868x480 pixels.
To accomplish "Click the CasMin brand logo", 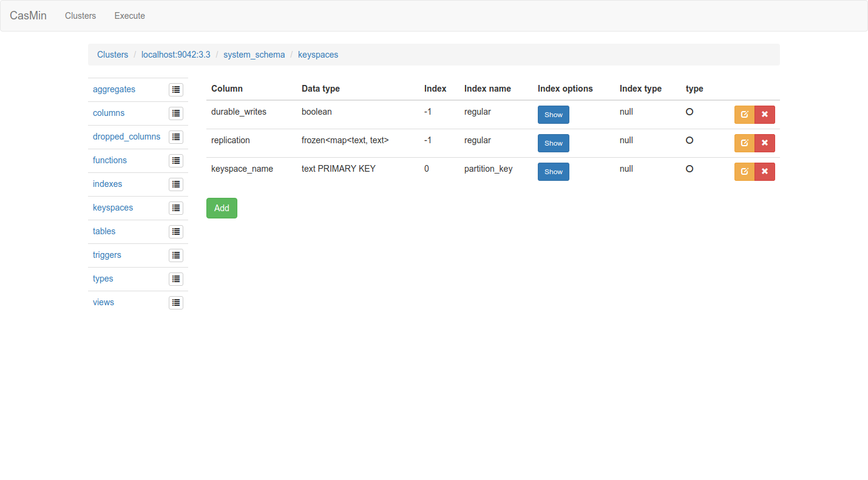I will pos(28,16).
